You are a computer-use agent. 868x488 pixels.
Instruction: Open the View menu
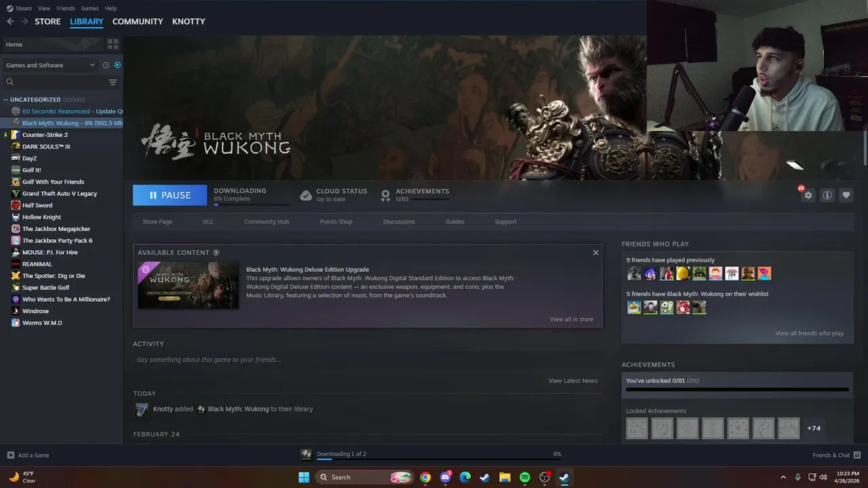(x=44, y=8)
